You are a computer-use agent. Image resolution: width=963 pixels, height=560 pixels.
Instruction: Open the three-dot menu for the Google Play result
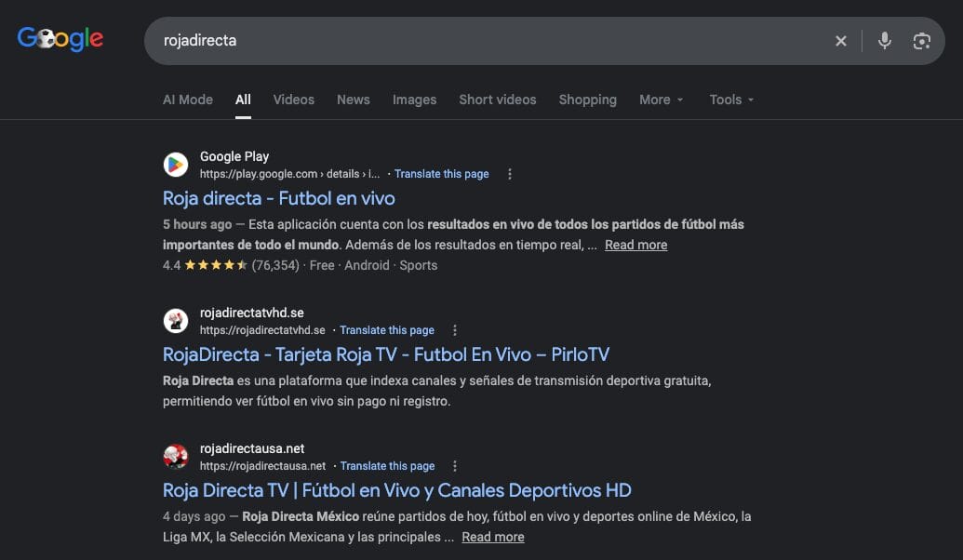509,174
